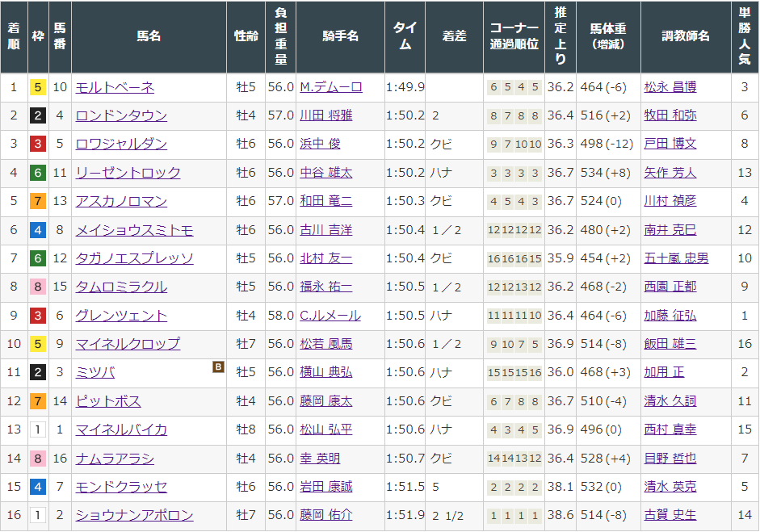Open jockey profile 松山 弘平

click(325, 429)
